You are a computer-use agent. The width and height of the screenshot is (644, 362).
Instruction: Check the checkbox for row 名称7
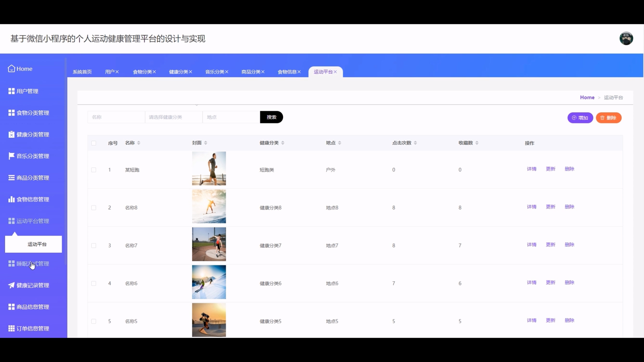[94, 245]
